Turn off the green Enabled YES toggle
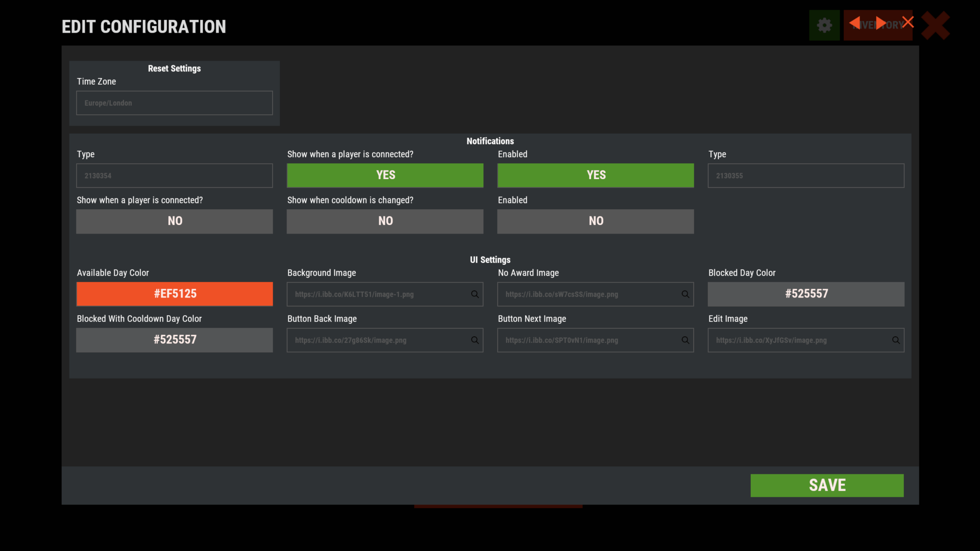This screenshot has width=980, height=551. pos(595,175)
